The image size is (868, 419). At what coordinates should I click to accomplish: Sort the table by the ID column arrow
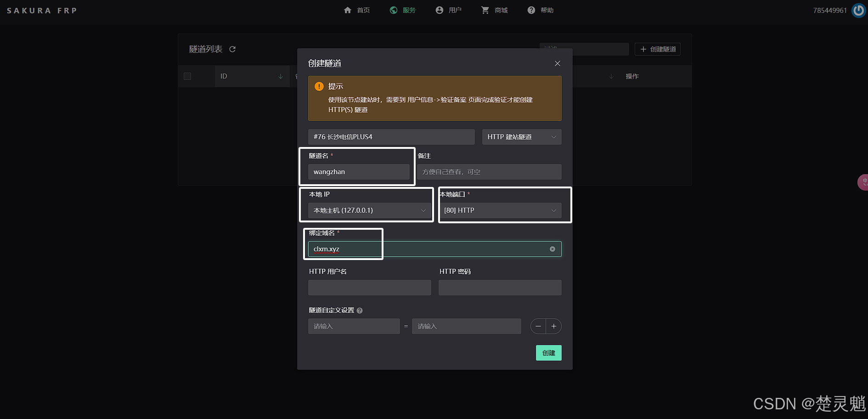click(x=281, y=76)
